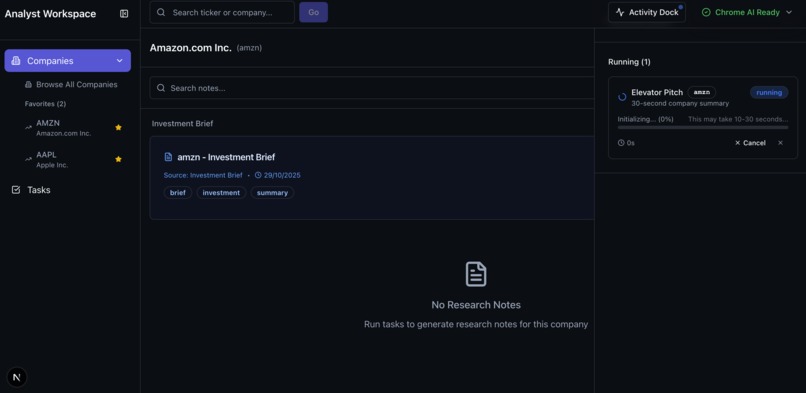Select the investment tag
The height and width of the screenshot is (393, 806).
click(x=221, y=193)
